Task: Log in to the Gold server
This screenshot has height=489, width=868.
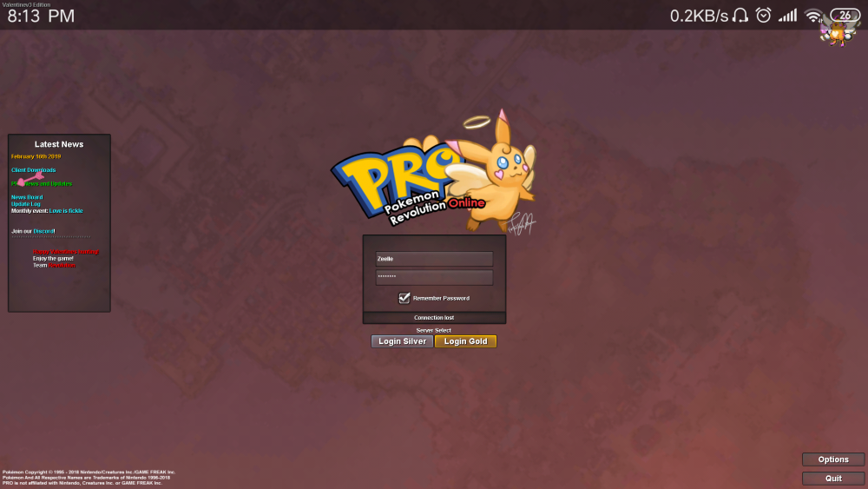Action: 465,341
